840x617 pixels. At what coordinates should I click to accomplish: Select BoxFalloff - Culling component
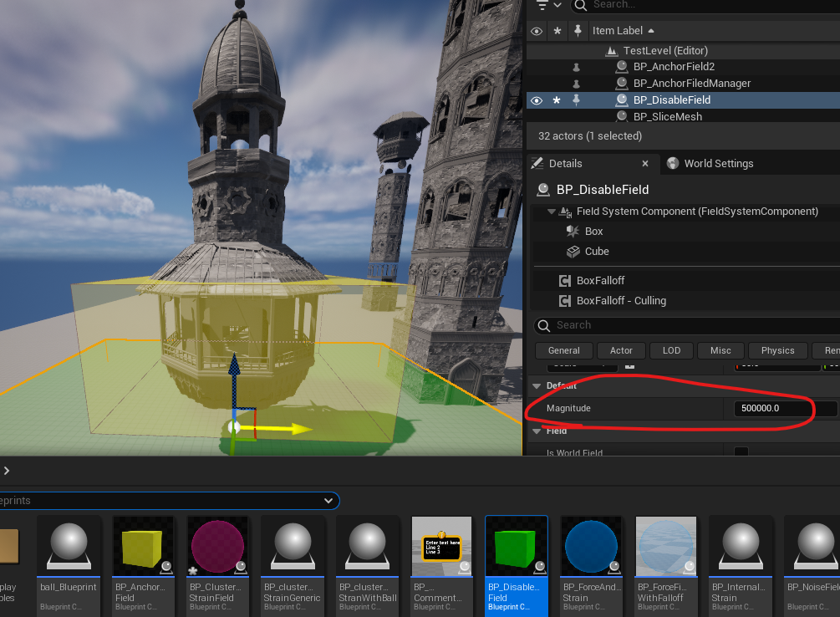coord(621,301)
